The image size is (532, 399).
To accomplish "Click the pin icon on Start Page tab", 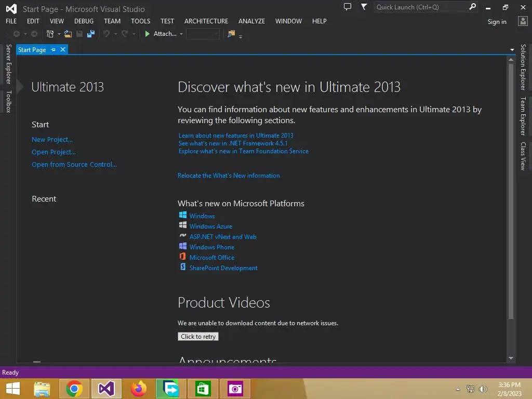I will (x=54, y=50).
